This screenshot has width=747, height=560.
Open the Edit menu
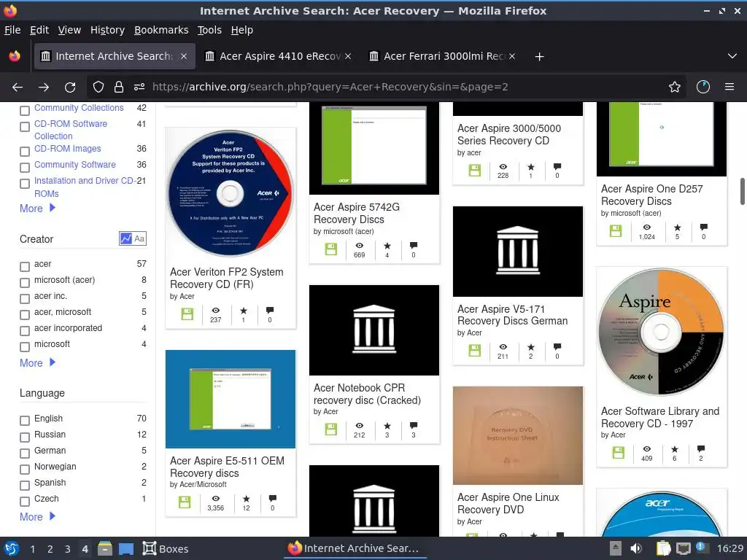click(39, 30)
